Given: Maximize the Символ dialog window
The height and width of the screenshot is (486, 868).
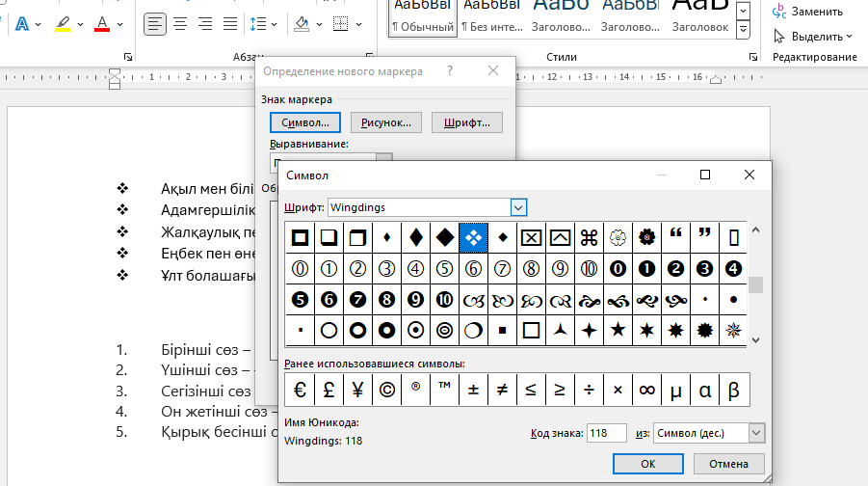Looking at the screenshot, I should 704,175.
